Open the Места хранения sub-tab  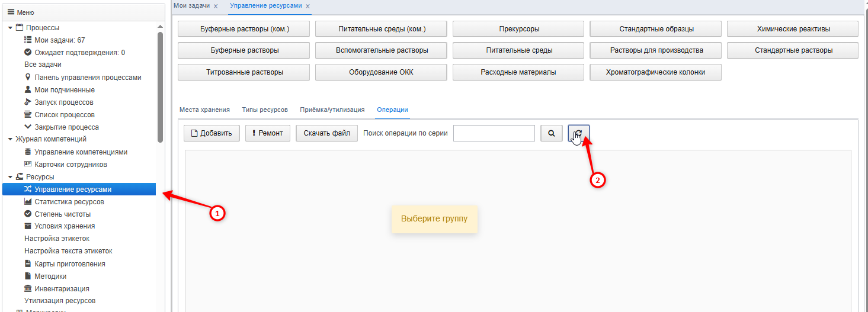[x=204, y=110]
